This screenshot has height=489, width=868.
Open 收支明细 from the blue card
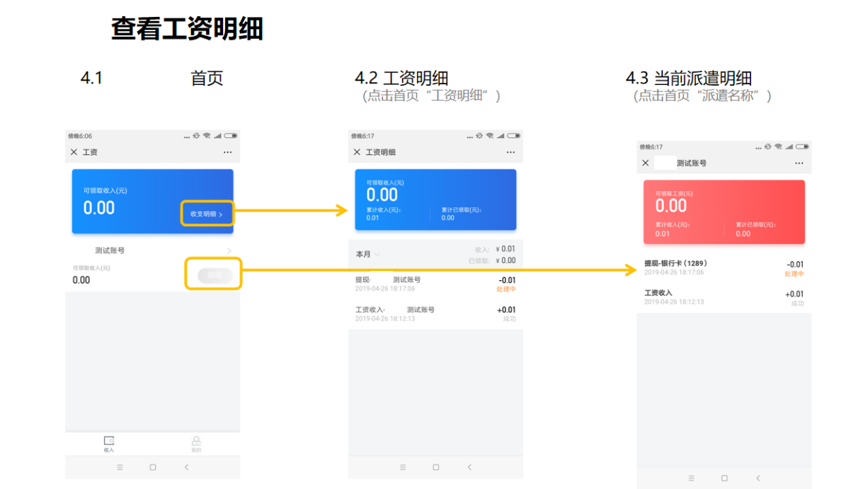point(206,214)
